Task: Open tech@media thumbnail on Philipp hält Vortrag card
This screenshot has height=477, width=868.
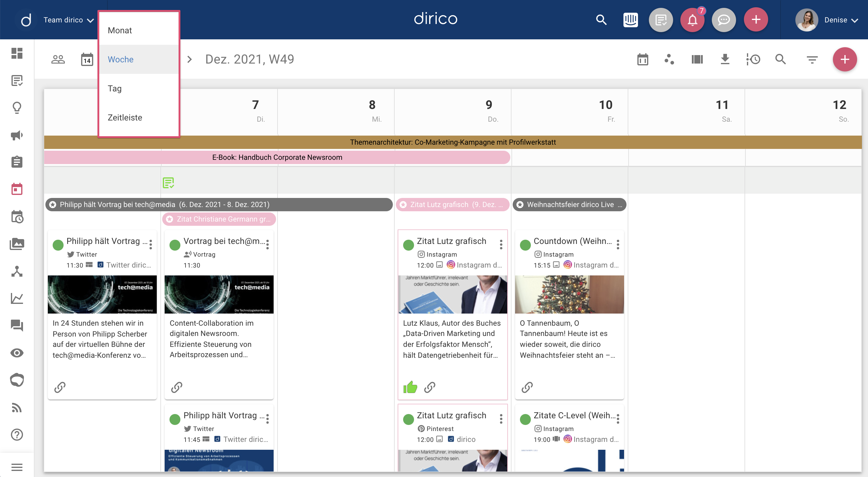Action: (102, 294)
